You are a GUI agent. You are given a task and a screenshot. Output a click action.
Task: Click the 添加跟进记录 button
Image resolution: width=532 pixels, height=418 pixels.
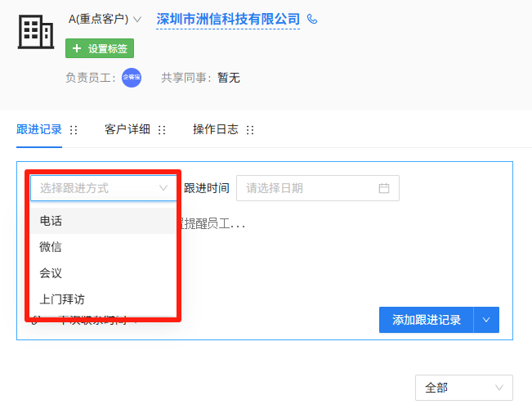(x=427, y=320)
